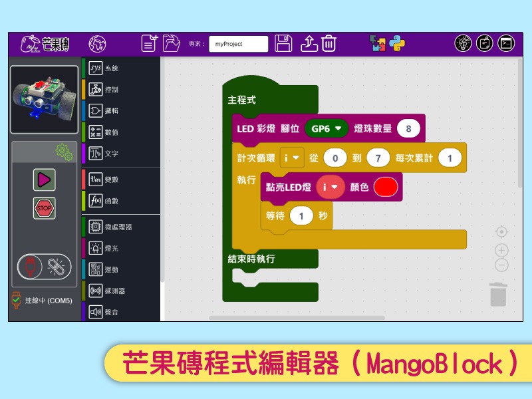Create a new project file
This screenshot has width=532, height=399.
pos(149,44)
